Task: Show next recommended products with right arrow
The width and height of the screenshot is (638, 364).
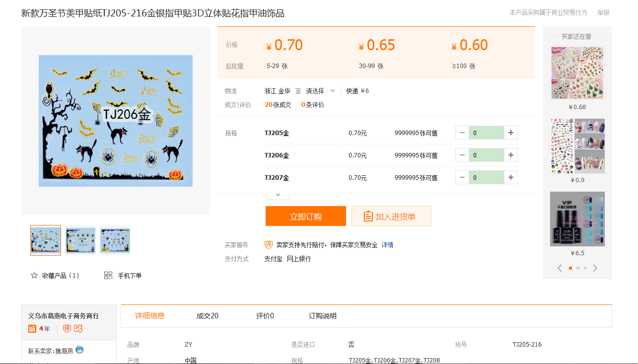Action: 595,268
